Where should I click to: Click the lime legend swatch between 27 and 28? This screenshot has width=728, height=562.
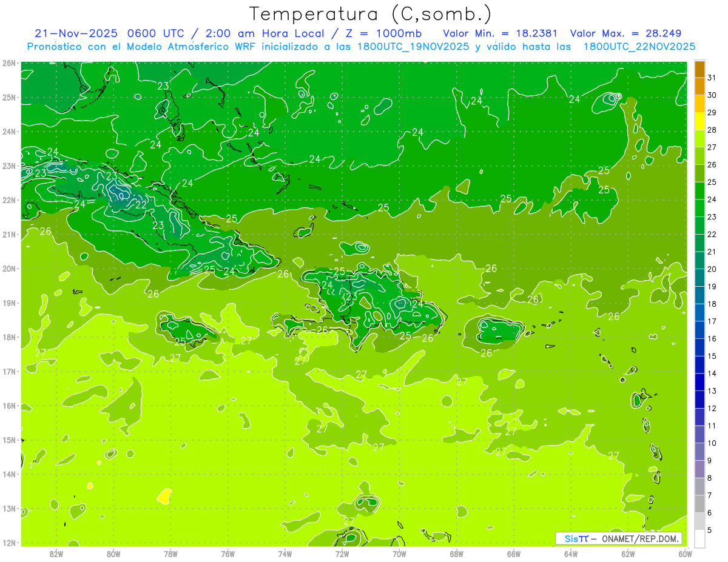(x=699, y=139)
